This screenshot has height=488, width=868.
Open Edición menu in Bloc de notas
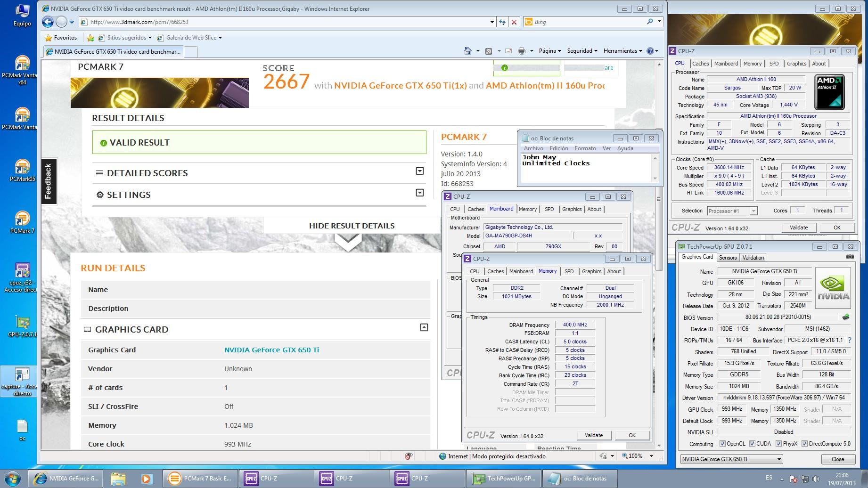coord(559,148)
